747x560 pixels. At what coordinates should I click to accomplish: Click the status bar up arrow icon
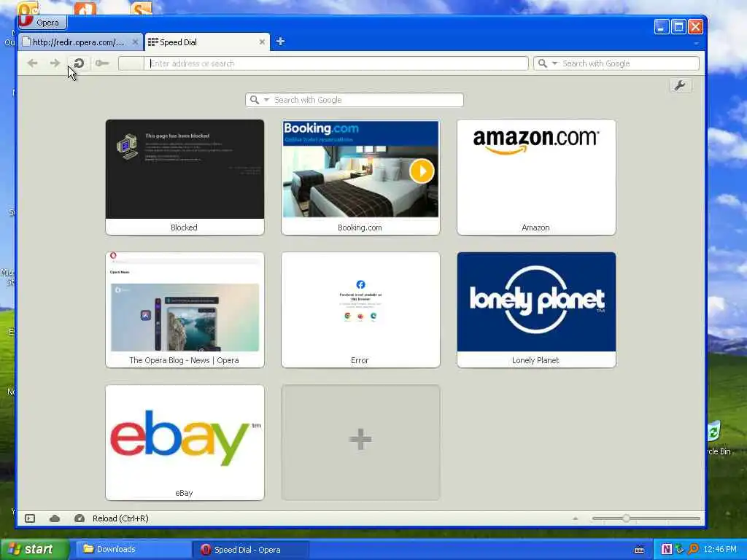(x=575, y=518)
